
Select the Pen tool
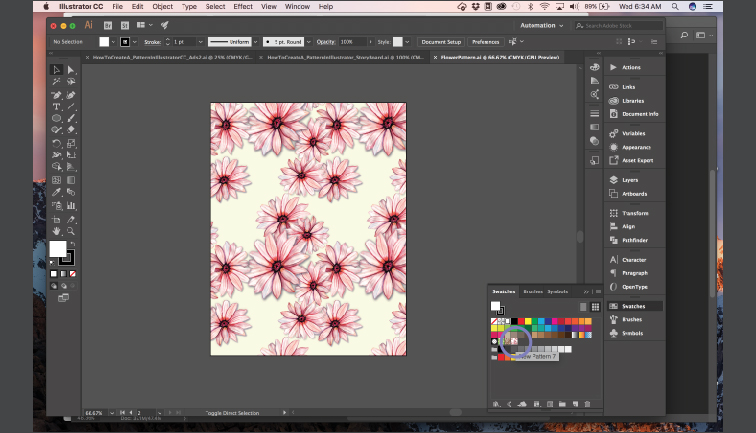(x=56, y=95)
